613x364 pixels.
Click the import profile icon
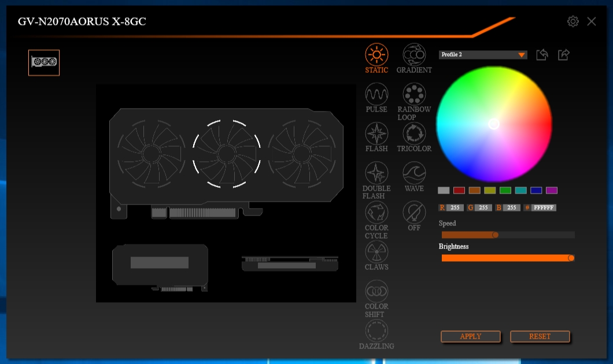pos(542,55)
